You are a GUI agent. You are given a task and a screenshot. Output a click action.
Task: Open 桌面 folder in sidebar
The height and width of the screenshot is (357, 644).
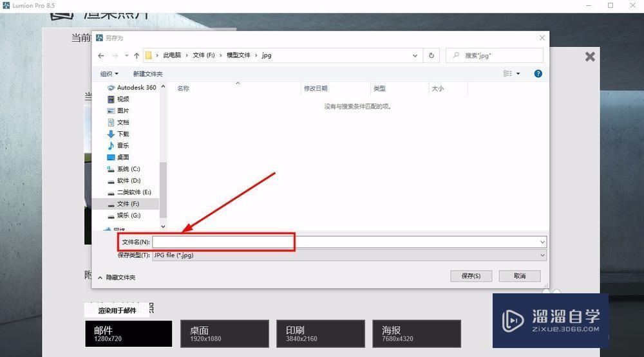coord(118,157)
